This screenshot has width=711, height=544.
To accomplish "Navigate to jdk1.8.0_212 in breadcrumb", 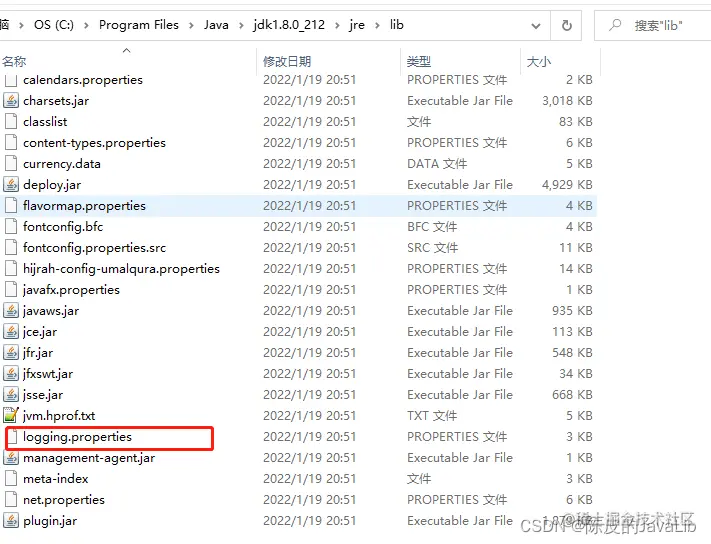I will 289,24.
